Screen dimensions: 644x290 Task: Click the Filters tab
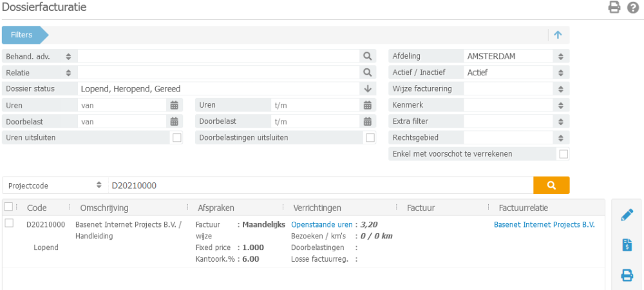22,35
